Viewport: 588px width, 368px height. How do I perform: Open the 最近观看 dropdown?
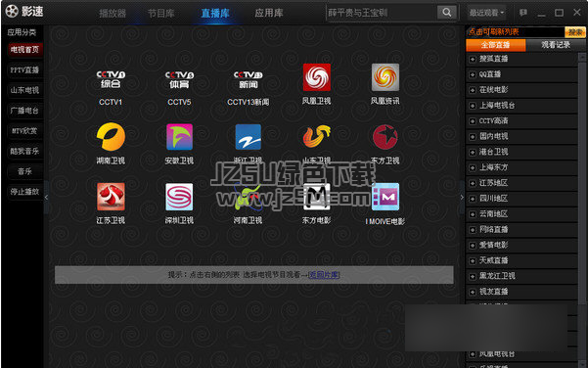[x=486, y=13]
